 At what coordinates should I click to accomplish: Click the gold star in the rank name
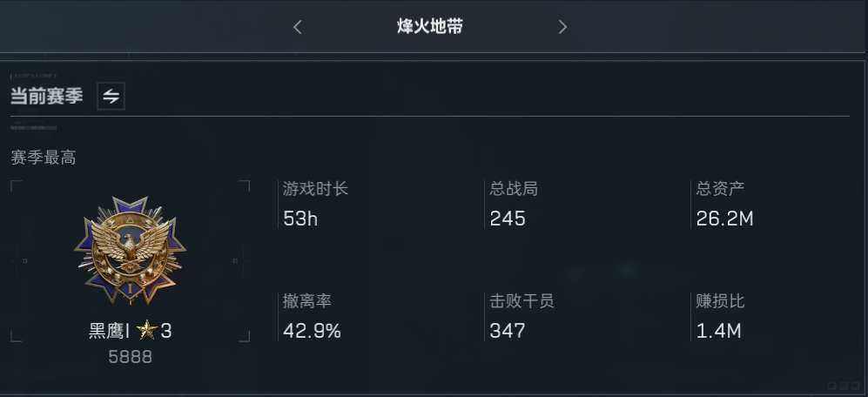146,331
